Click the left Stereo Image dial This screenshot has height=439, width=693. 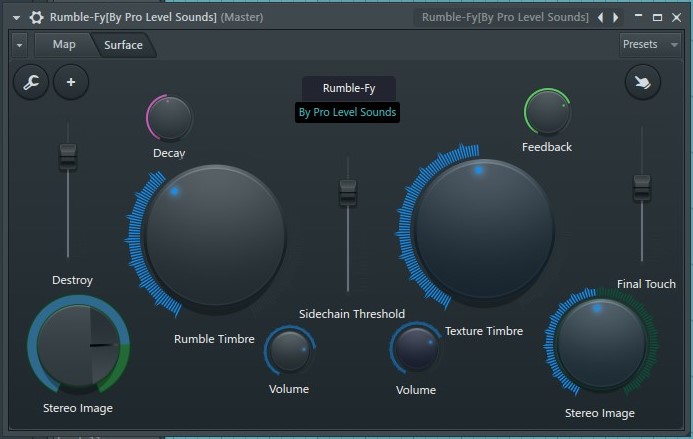point(78,344)
